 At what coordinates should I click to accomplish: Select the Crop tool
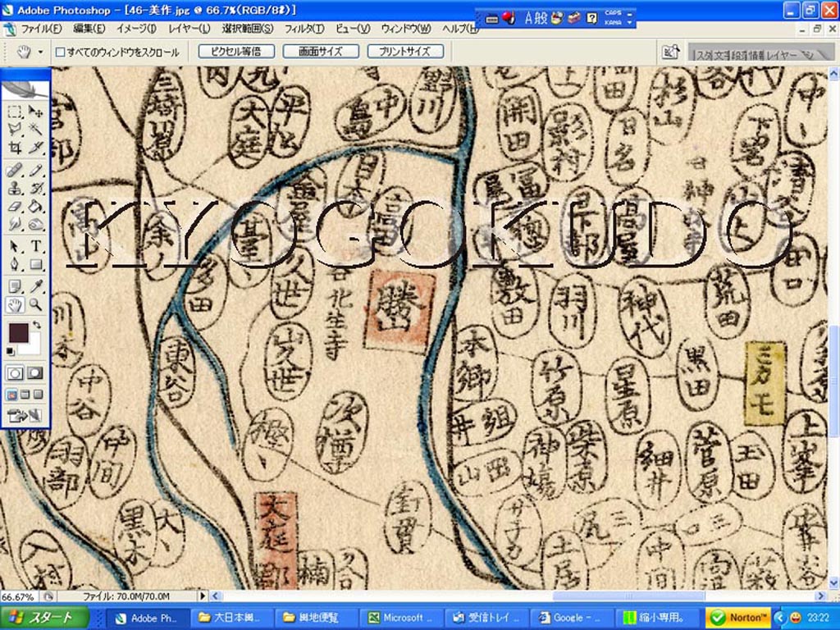pos(15,146)
